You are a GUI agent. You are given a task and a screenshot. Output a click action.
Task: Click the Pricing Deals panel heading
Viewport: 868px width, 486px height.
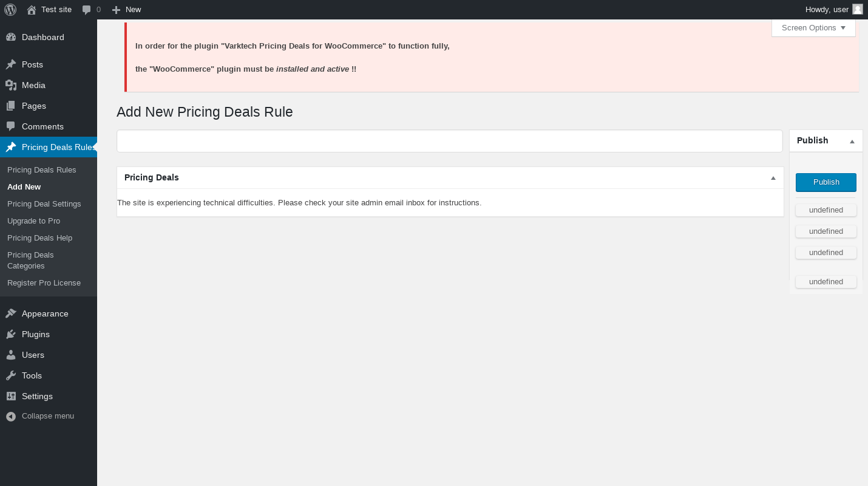152,177
